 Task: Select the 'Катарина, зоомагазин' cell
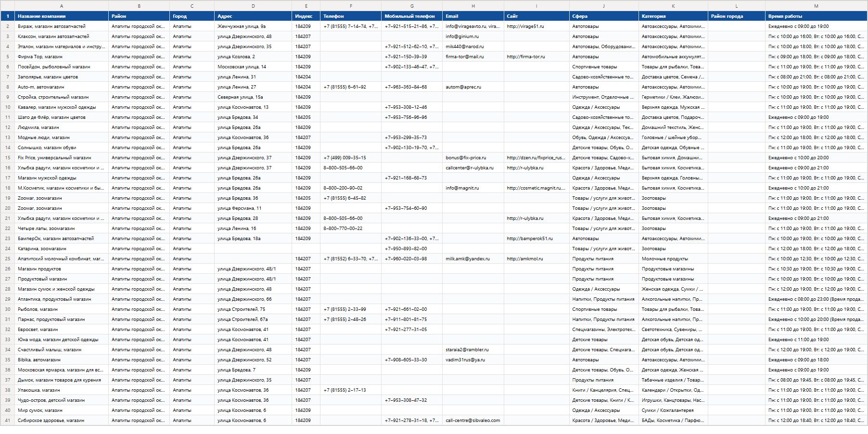(x=62, y=249)
